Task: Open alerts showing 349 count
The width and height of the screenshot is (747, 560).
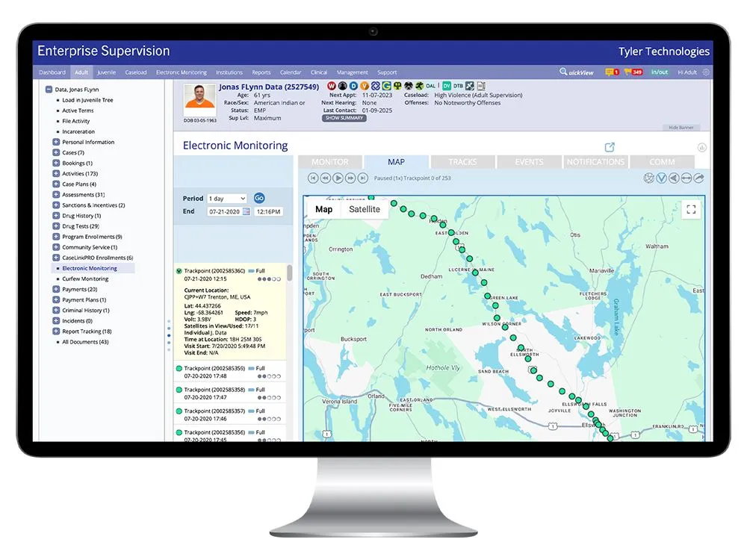Action: click(633, 71)
